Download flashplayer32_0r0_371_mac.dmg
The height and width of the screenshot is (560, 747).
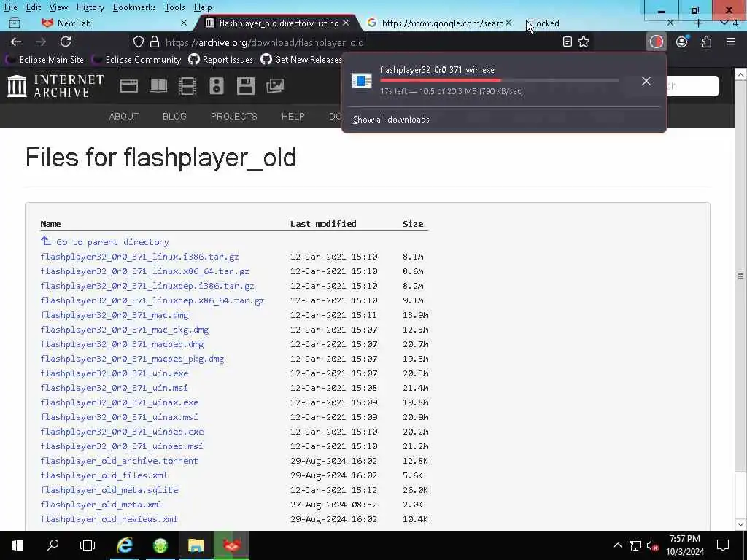tap(115, 315)
